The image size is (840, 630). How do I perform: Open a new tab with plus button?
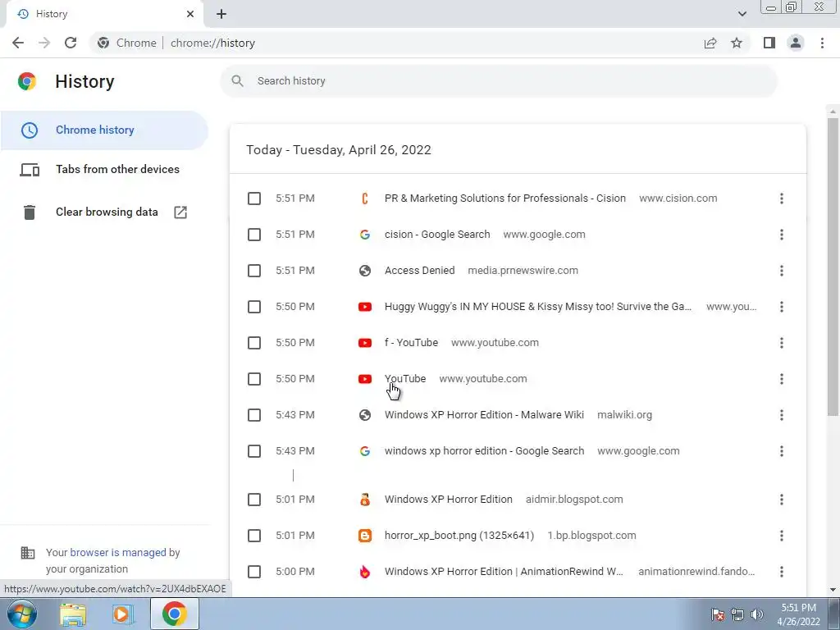tap(221, 14)
